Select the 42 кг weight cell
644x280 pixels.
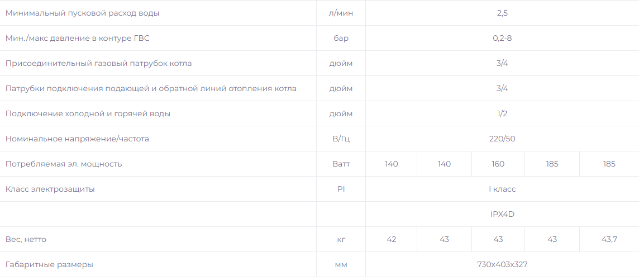[x=391, y=239]
